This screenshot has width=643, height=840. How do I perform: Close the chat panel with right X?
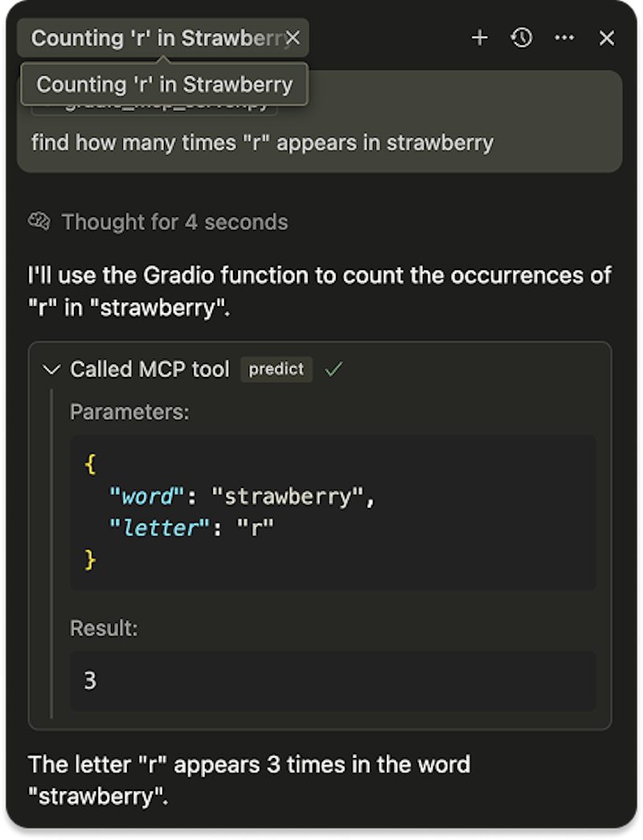pos(607,38)
